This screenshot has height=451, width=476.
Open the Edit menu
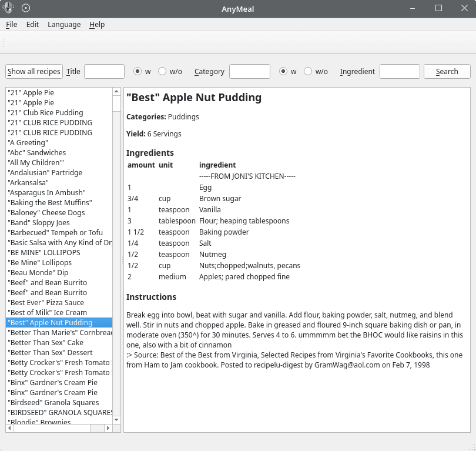(32, 25)
